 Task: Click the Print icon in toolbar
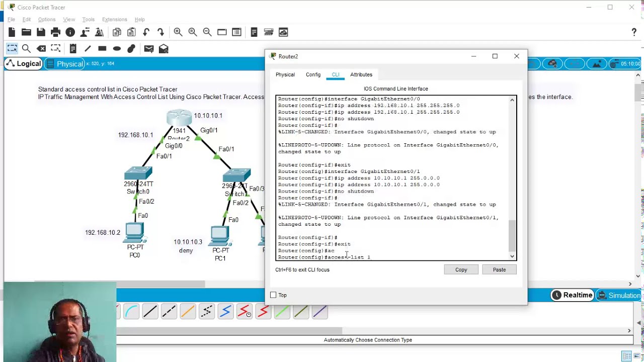[55, 32]
